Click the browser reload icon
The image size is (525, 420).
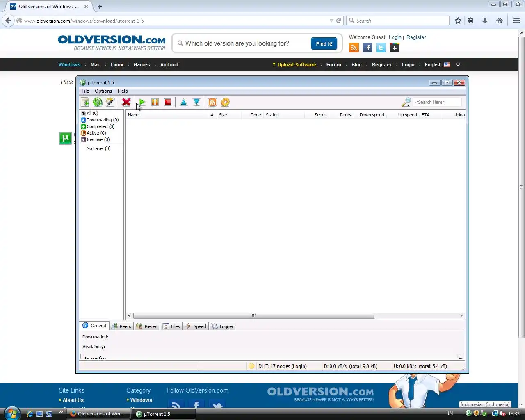pyautogui.click(x=339, y=21)
